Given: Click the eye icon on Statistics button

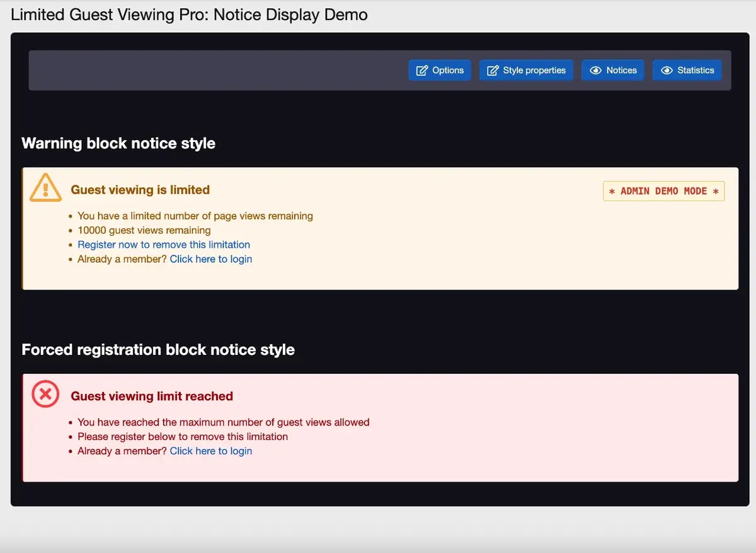Looking at the screenshot, I should 667,71.
